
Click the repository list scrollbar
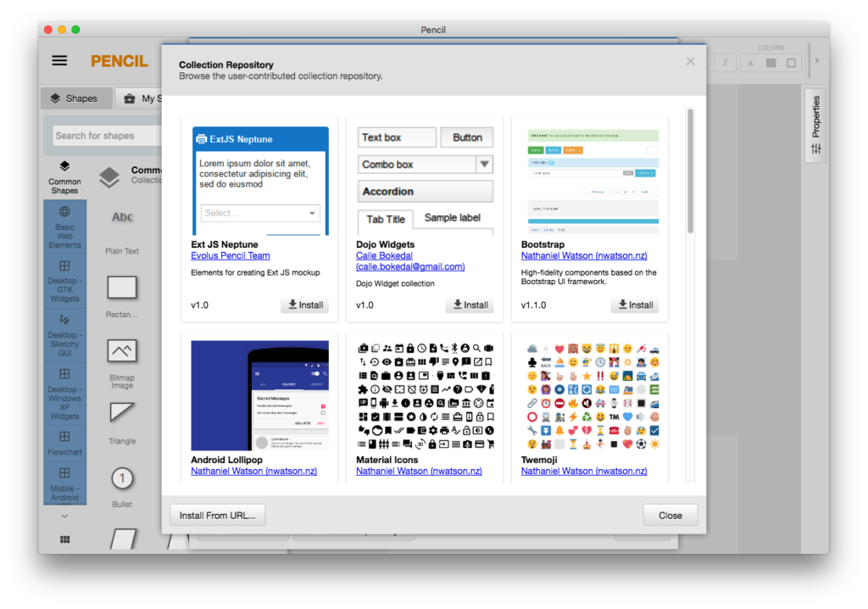(690, 170)
